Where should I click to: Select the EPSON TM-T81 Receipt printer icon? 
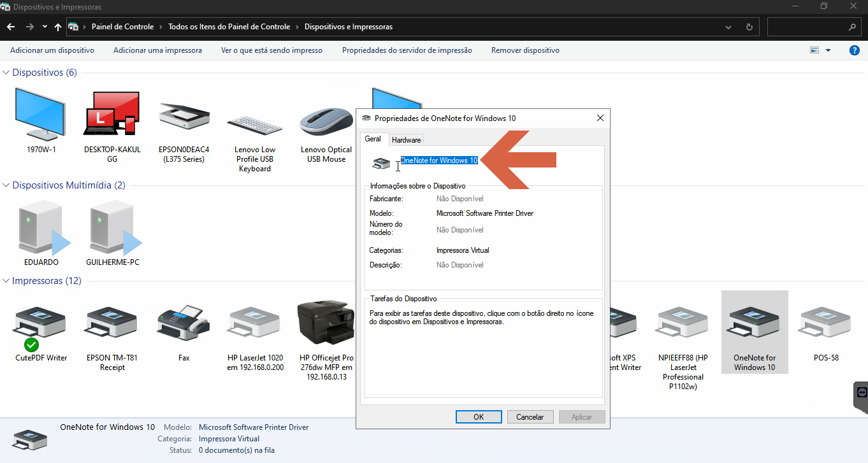(111, 322)
